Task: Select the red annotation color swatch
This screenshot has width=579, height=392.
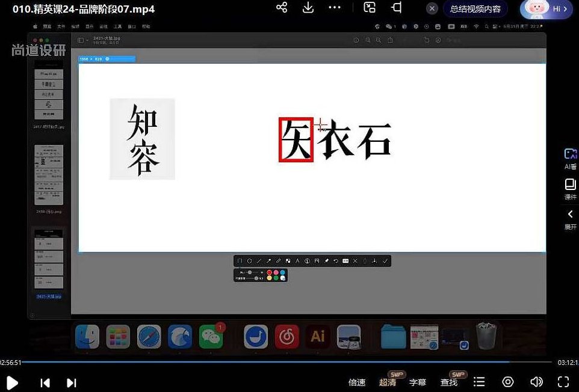Action: click(269, 272)
